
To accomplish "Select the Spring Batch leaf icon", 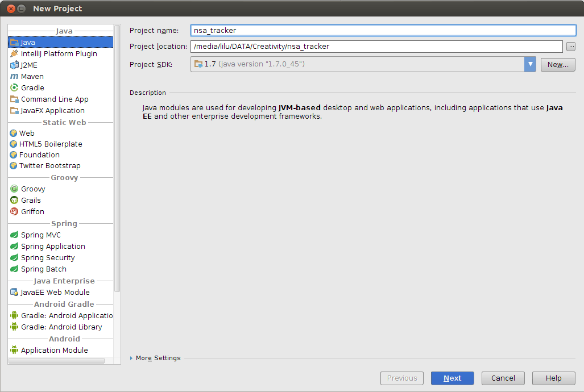I will [x=14, y=269].
